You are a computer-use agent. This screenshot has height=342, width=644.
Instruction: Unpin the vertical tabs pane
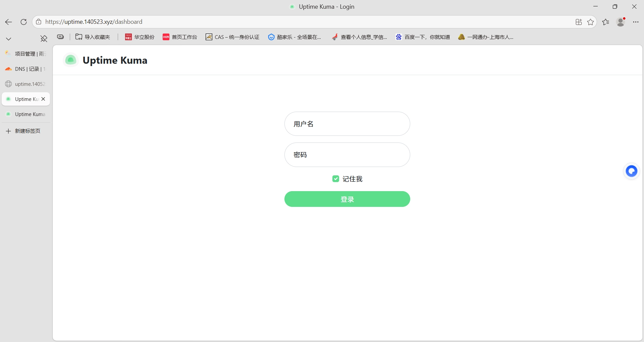[x=44, y=39]
